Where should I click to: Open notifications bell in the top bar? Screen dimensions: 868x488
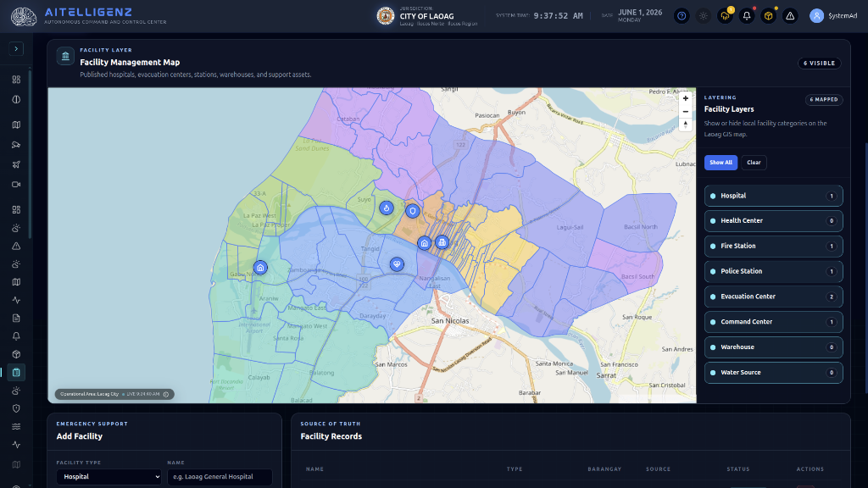[746, 16]
